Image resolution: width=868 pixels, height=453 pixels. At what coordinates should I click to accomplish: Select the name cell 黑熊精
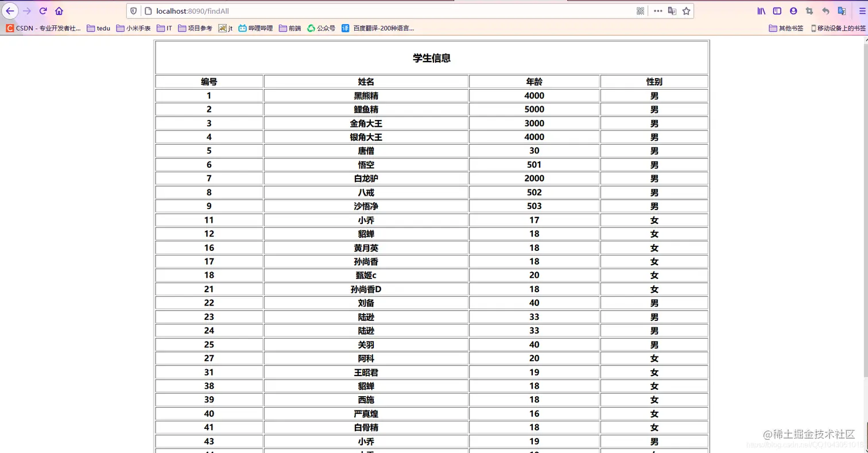[x=366, y=95]
